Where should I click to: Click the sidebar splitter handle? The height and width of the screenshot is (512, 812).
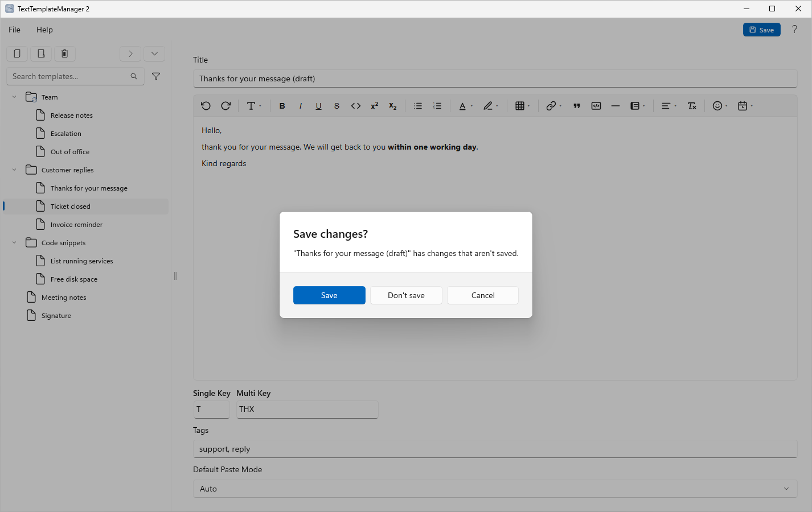pyautogui.click(x=175, y=276)
